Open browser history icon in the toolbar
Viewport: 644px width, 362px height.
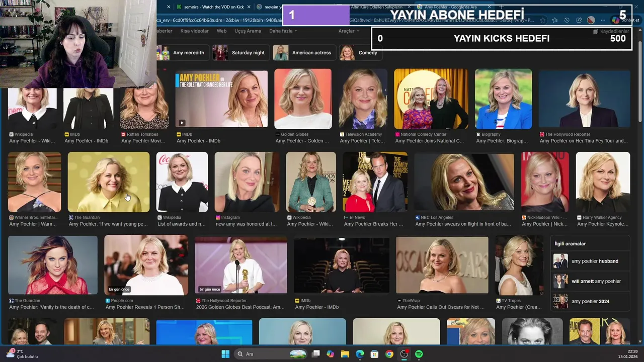pos(567,20)
